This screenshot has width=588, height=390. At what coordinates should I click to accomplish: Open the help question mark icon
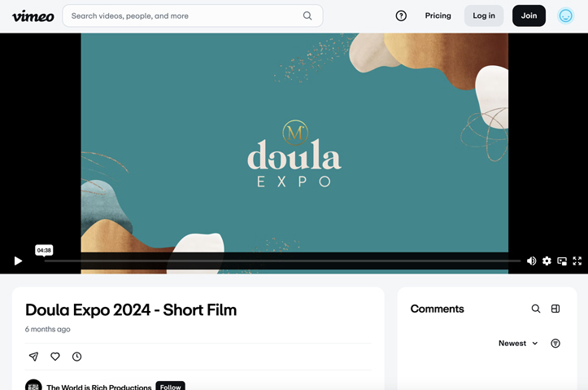401,15
